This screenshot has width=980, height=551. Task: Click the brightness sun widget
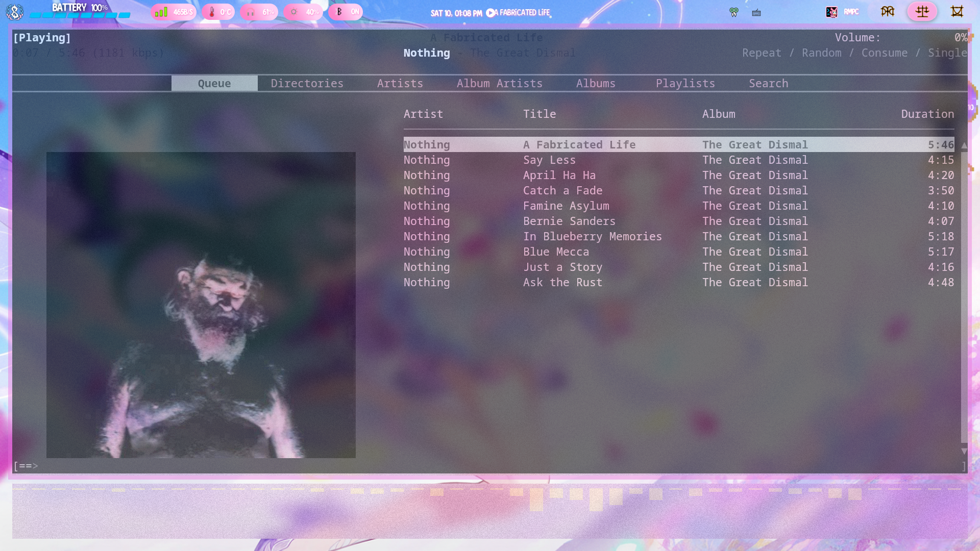tap(303, 12)
